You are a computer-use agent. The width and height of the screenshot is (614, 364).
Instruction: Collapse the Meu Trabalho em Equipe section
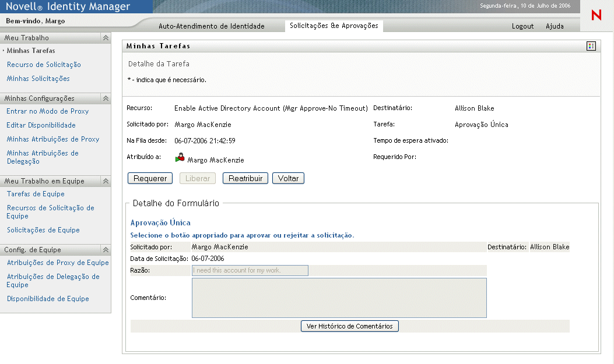(x=106, y=181)
